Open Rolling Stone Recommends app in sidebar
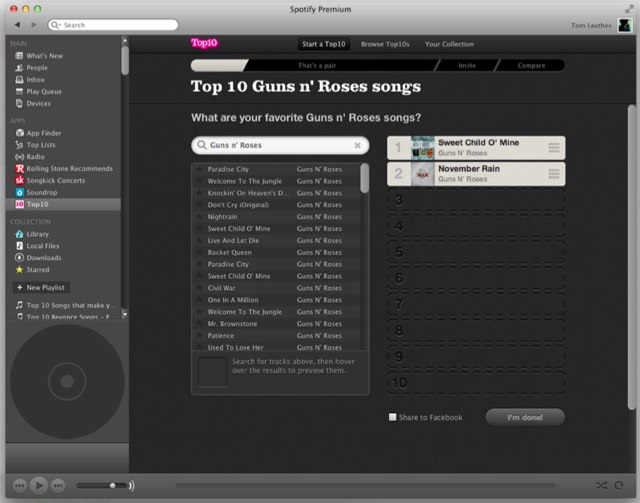This screenshot has width=640, height=503. (x=68, y=168)
